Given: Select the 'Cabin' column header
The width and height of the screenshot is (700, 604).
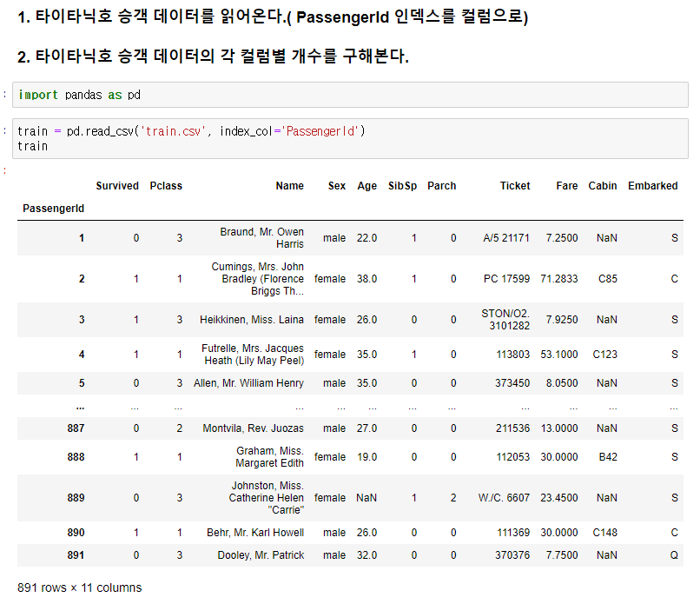Looking at the screenshot, I should [x=603, y=186].
